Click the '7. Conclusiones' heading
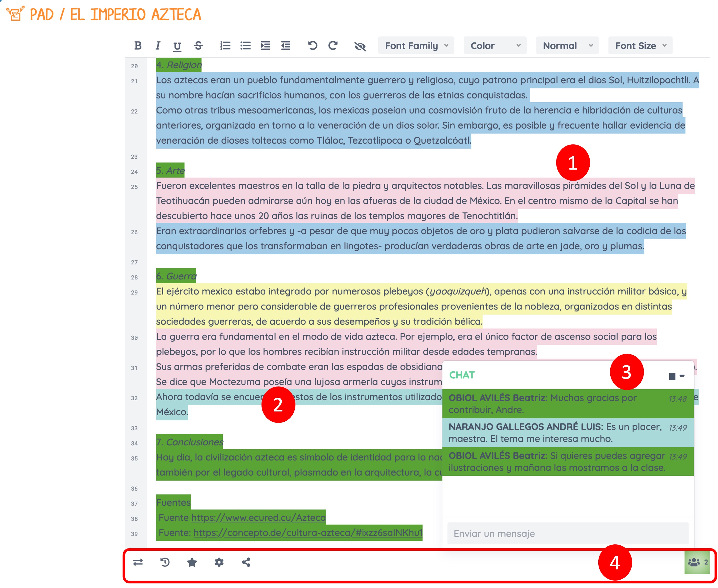This screenshot has width=718, height=588. coord(190,442)
